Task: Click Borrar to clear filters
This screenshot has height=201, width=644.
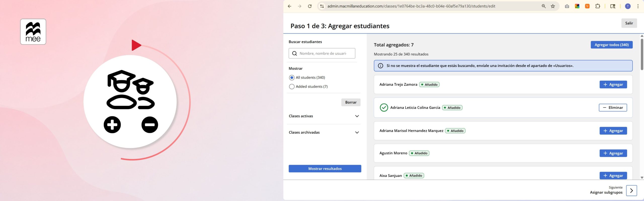Action: click(351, 102)
